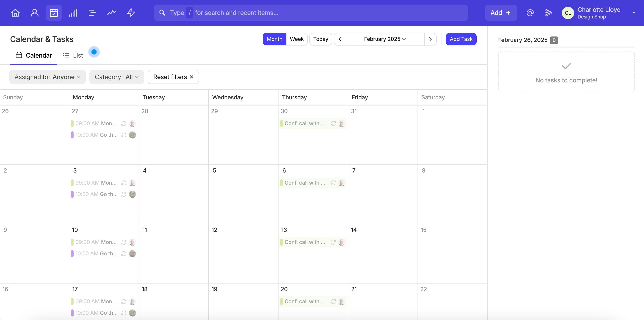
Task: Click green category marker on February 10 09:00 task
Action: pyautogui.click(x=72, y=242)
